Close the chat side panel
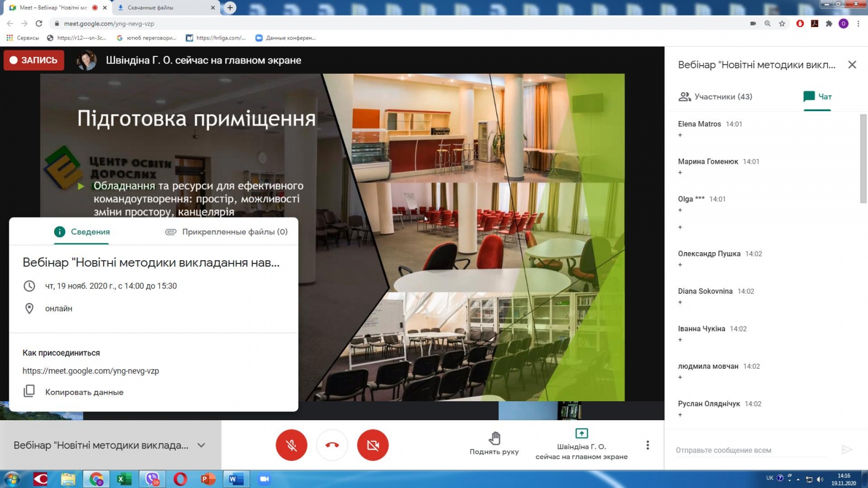Image resolution: width=868 pixels, height=488 pixels. (852, 65)
